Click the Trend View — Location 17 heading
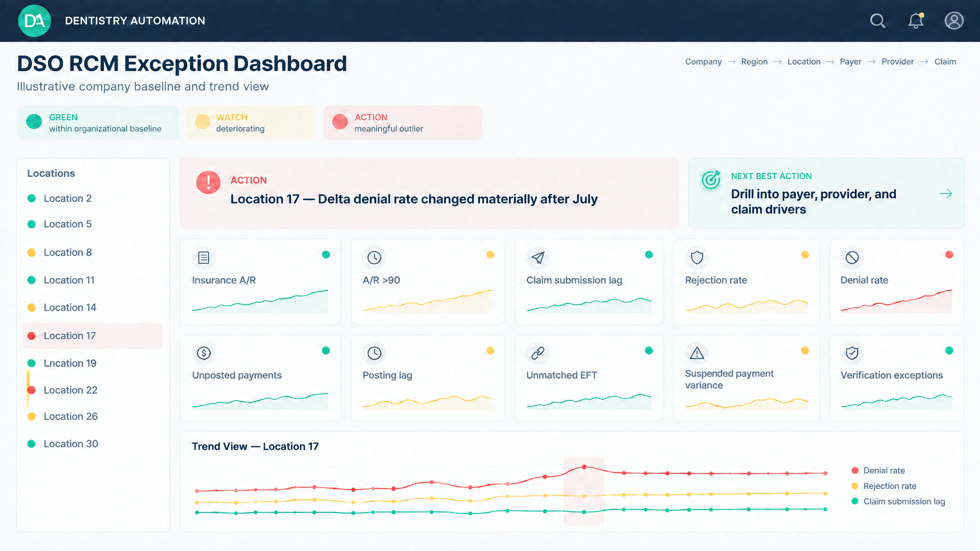This screenshot has width=980, height=551. (x=255, y=447)
